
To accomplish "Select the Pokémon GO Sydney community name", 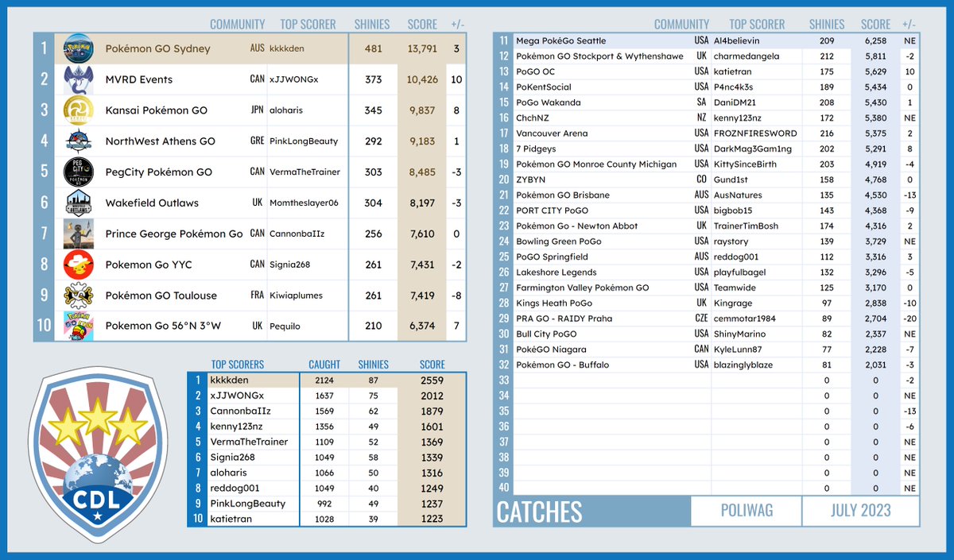I will [x=157, y=48].
